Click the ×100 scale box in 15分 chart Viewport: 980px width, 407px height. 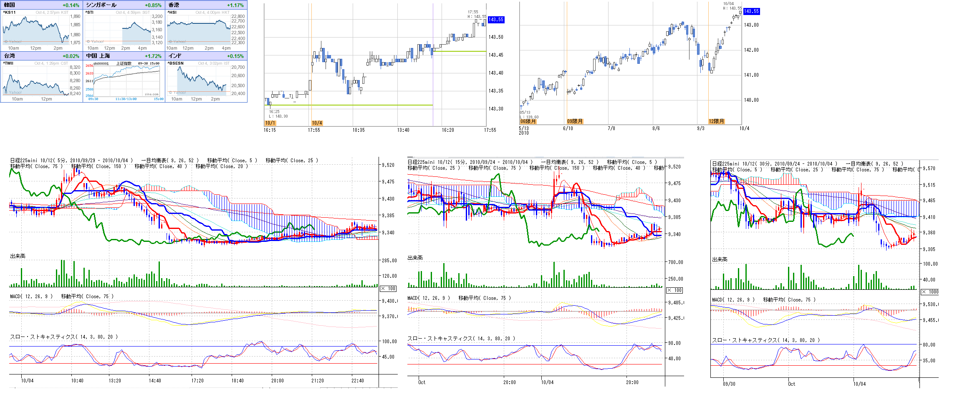click(x=674, y=290)
